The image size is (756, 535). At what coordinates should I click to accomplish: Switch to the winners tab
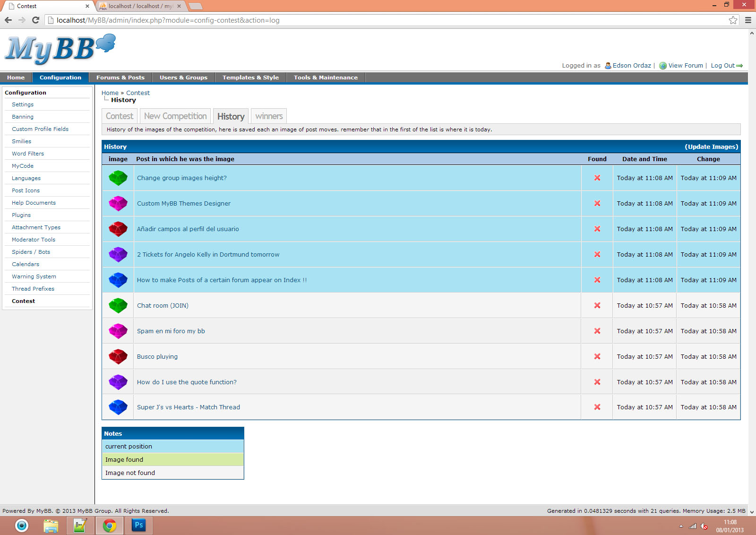(x=269, y=116)
